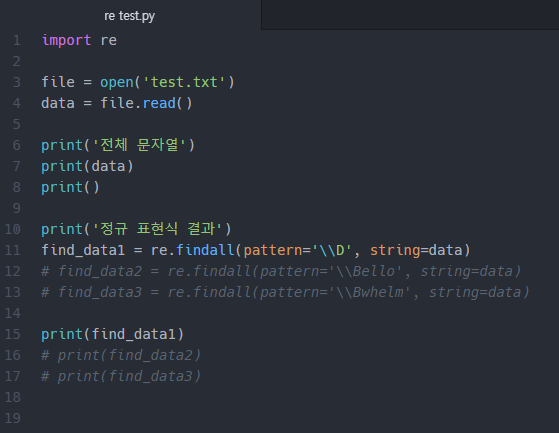559x433 pixels.
Task: Click 'print(data)' on line 7
Action: tap(87, 166)
